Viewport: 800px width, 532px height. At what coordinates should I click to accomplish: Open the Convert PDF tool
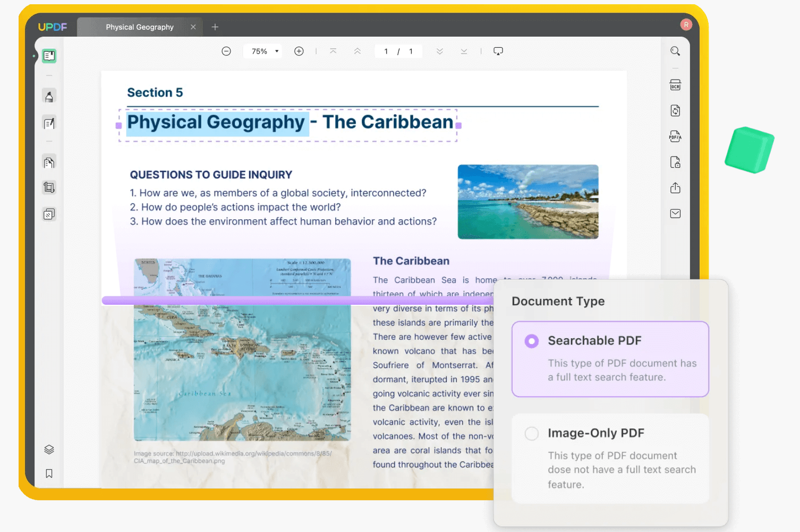click(675, 110)
